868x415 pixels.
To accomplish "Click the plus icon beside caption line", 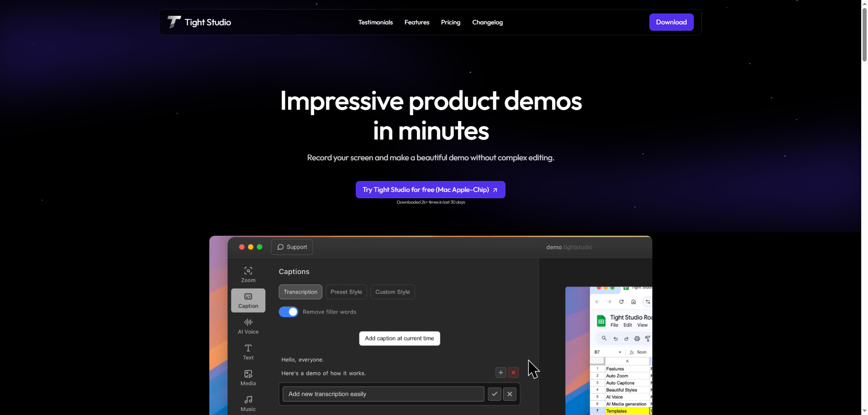I will pos(500,373).
